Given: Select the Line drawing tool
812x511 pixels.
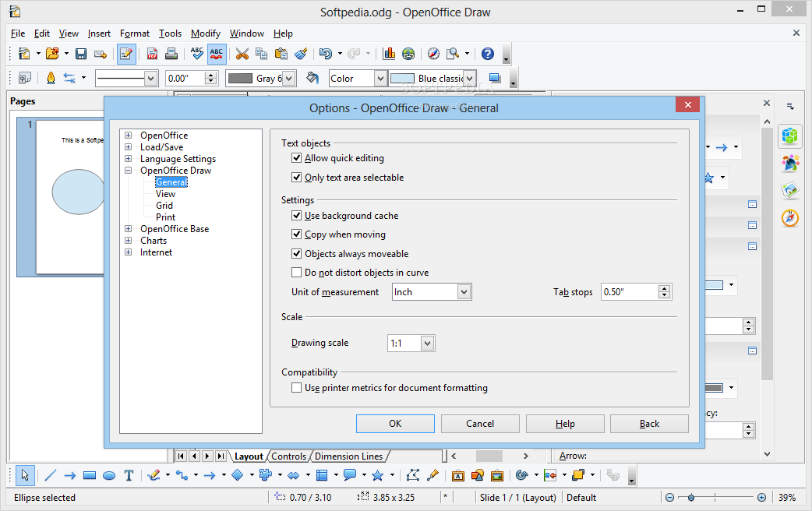Looking at the screenshot, I should tap(50, 475).
